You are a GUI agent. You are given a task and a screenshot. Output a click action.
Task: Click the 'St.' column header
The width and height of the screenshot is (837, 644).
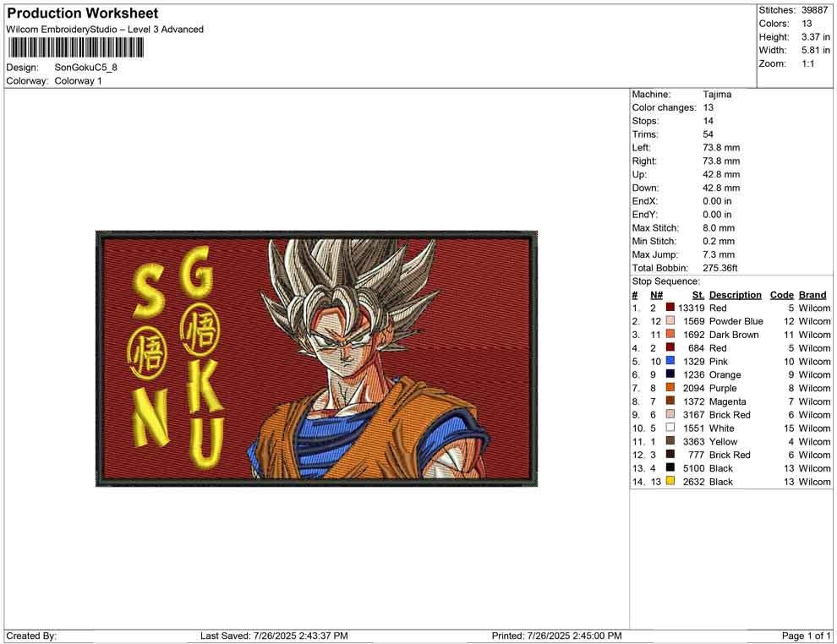(698, 295)
